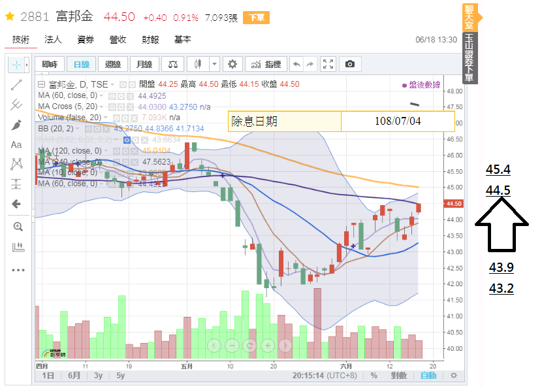Select the price range measurement tool

pyautogui.click(x=16, y=184)
